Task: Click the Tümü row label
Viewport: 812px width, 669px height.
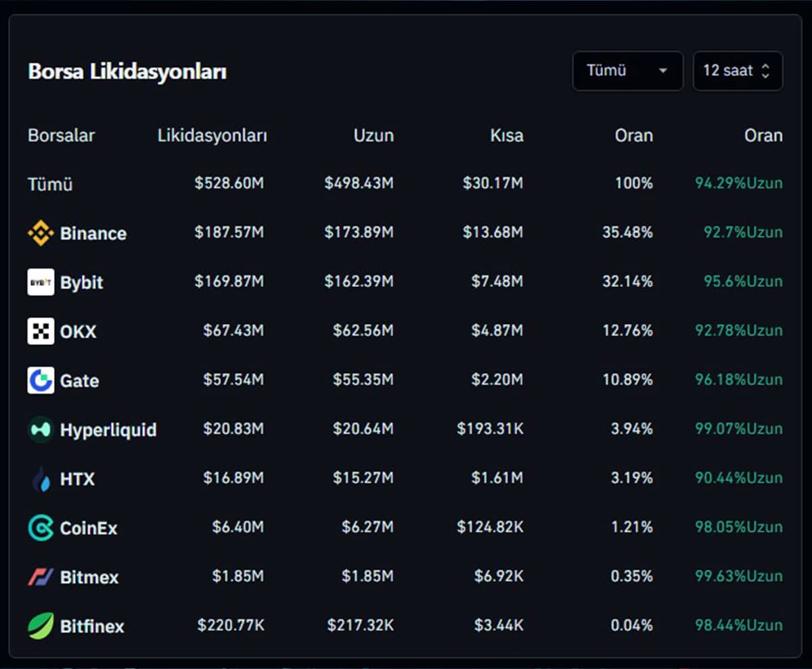Action: (x=50, y=184)
